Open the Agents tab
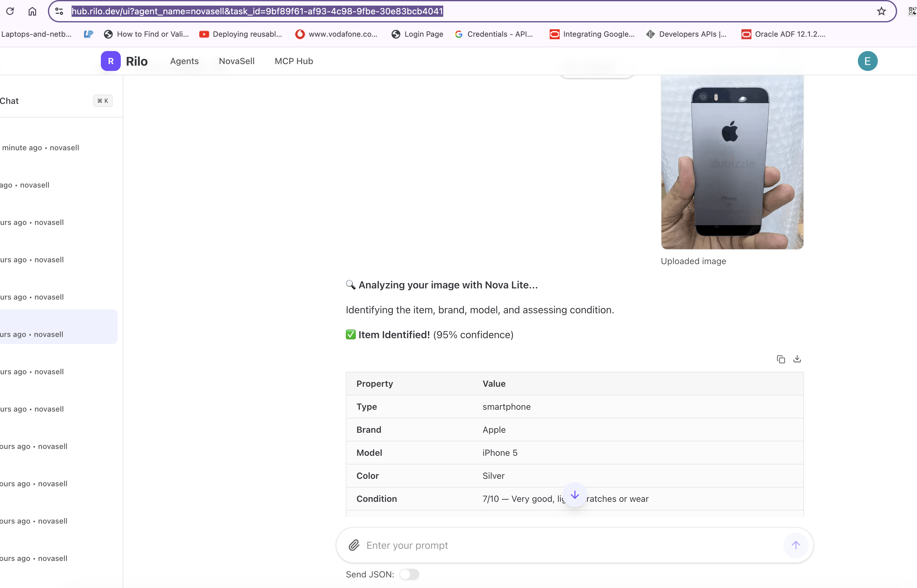Image resolution: width=917 pixels, height=588 pixels. coord(184,61)
